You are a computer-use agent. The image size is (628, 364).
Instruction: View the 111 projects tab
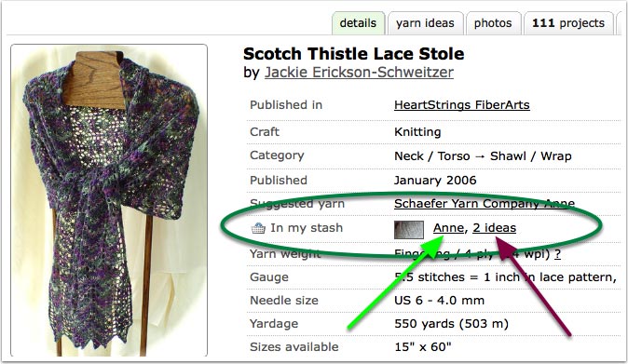(568, 23)
